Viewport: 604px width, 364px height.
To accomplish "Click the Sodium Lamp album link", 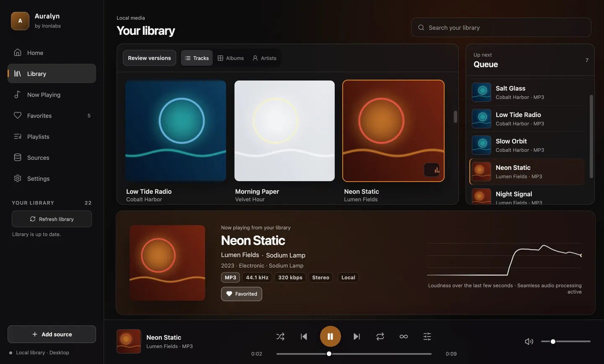I will 286,255.
